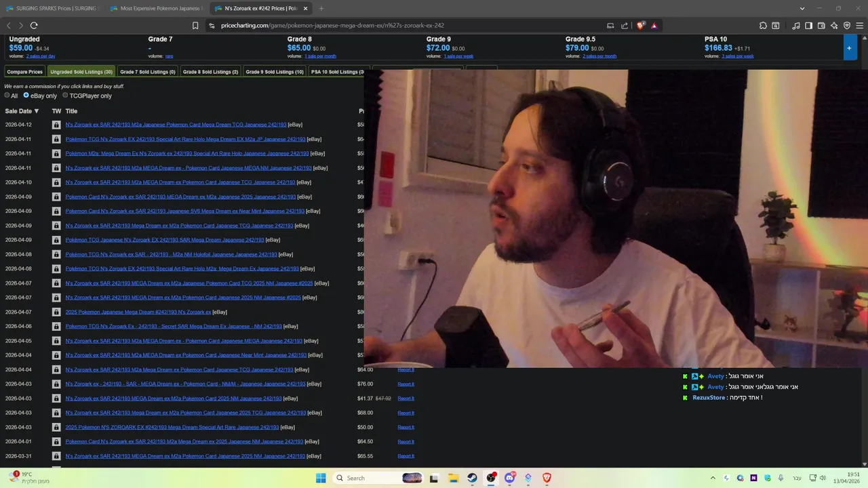Image resolution: width=868 pixels, height=488 pixels.
Task: Open the browser hamburger menu
Action: click(x=860, y=26)
